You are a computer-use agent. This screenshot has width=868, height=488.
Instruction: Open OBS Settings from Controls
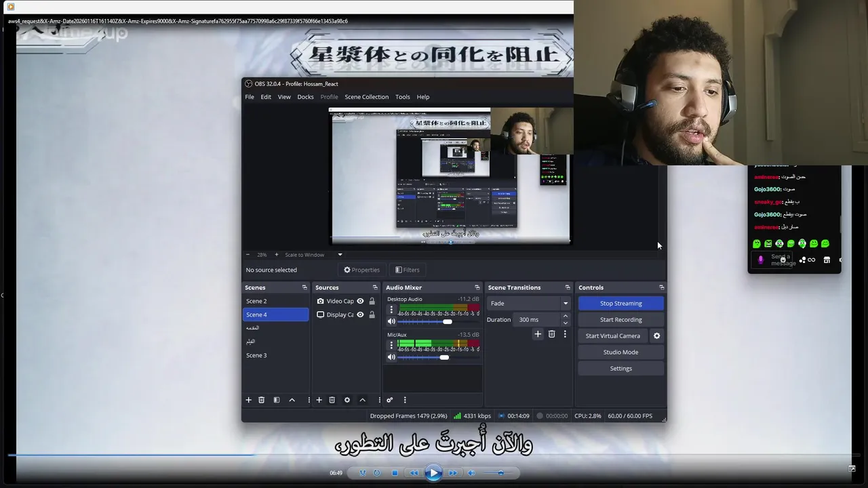[x=620, y=368]
